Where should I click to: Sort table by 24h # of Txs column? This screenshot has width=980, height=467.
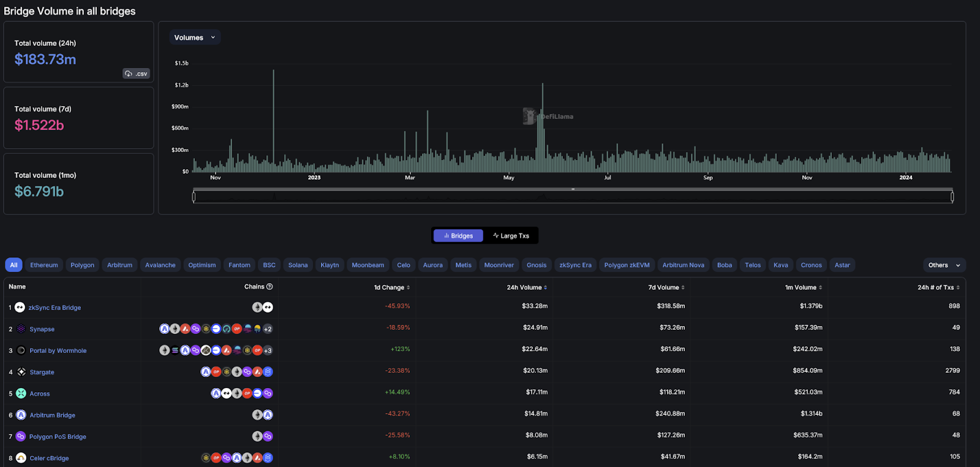[938, 287]
